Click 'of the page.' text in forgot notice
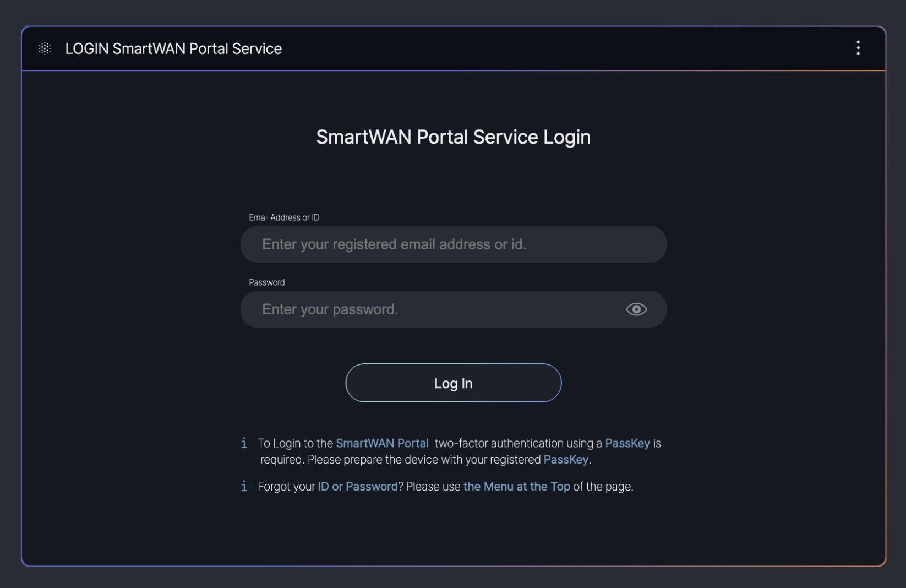The height and width of the screenshot is (588, 906). click(x=603, y=487)
